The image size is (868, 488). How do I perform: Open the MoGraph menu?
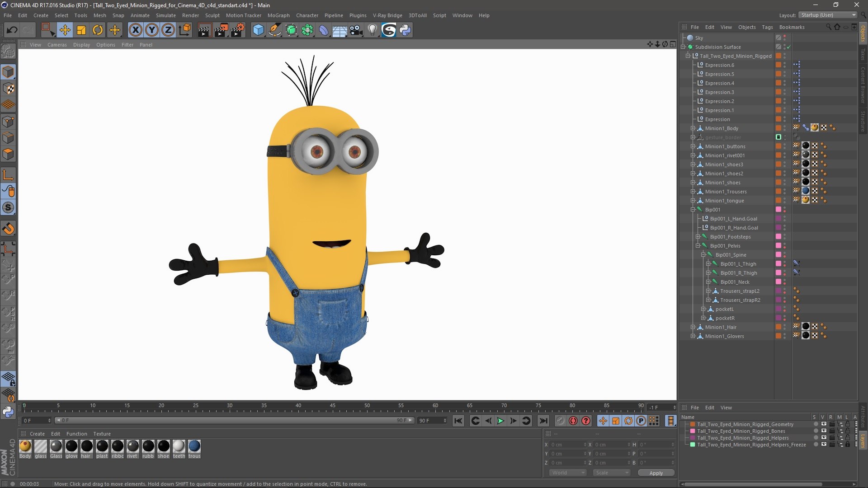click(x=278, y=15)
